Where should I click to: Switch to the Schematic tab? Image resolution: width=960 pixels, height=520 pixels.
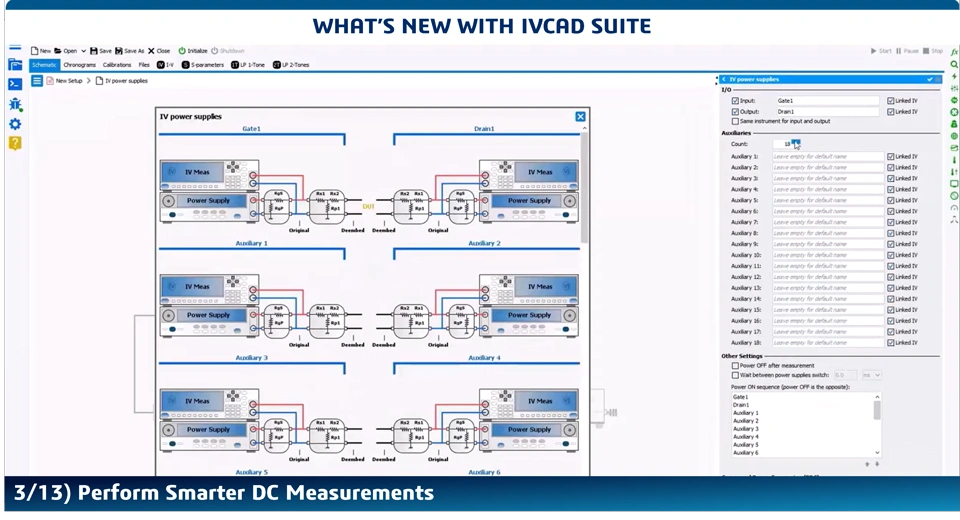click(x=44, y=65)
